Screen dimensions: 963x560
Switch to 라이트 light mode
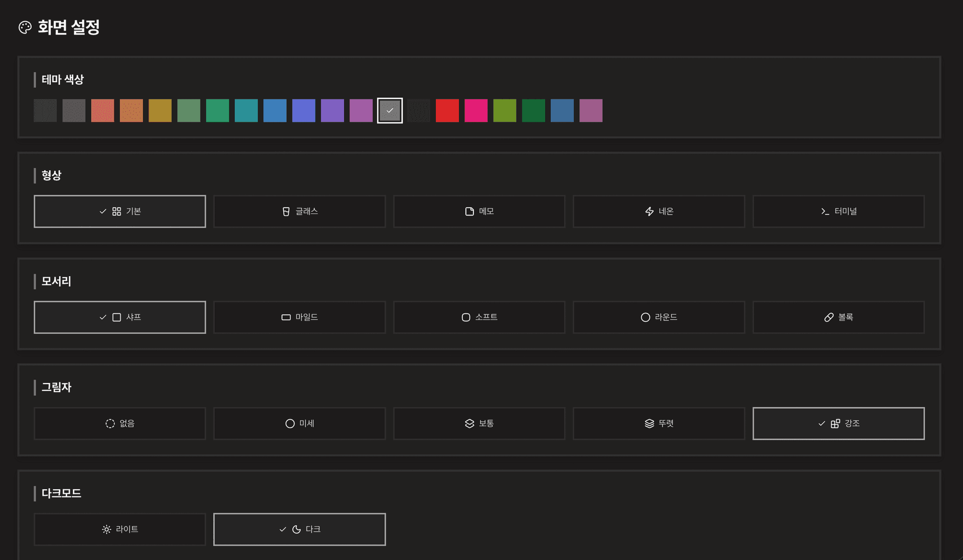(119, 529)
